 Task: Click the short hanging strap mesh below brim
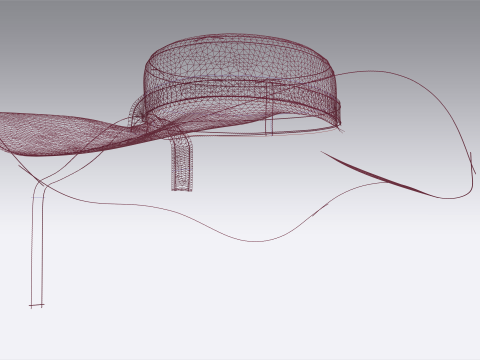tap(182, 163)
